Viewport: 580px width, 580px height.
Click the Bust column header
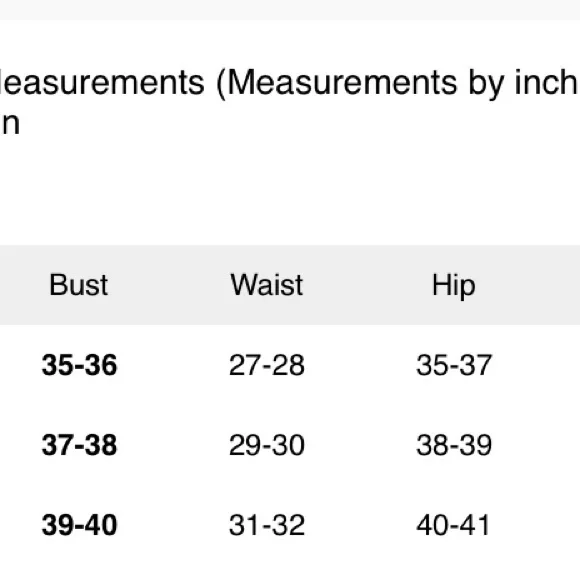78,285
